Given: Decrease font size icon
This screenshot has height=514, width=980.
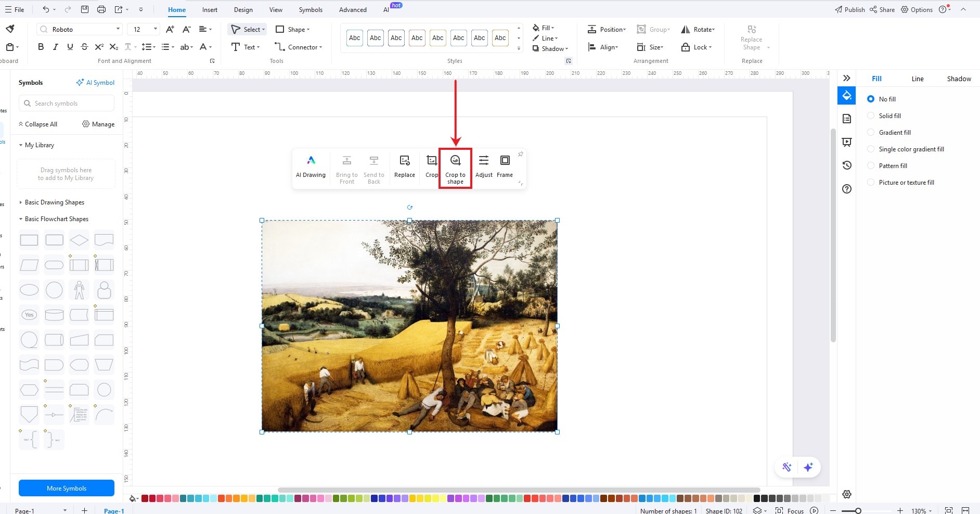Looking at the screenshot, I should click(187, 29).
